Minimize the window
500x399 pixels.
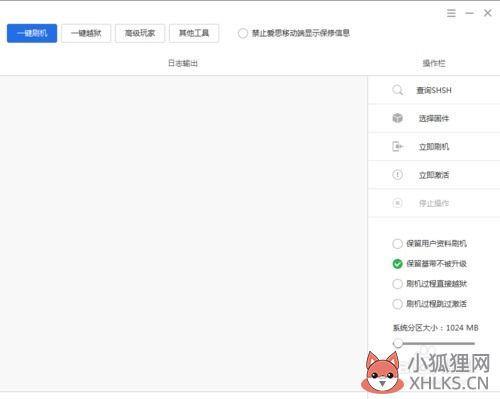pyautogui.click(x=470, y=13)
